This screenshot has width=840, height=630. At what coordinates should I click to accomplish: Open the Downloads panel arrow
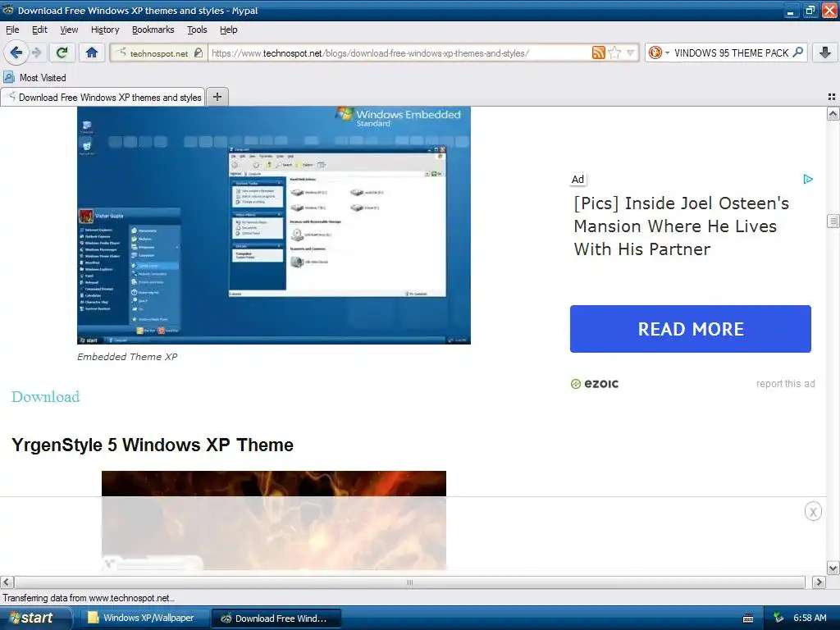pos(825,52)
